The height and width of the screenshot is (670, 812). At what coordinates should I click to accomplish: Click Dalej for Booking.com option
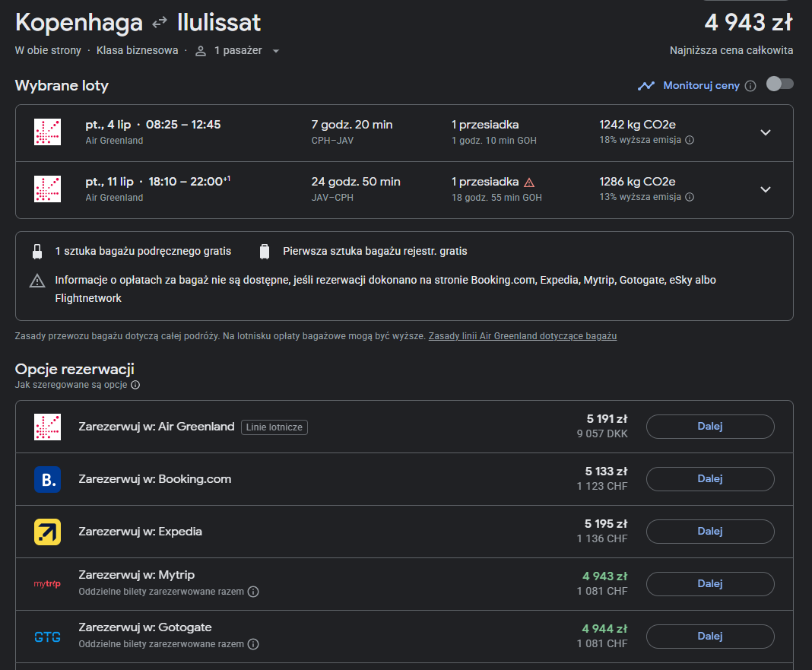(710, 479)
